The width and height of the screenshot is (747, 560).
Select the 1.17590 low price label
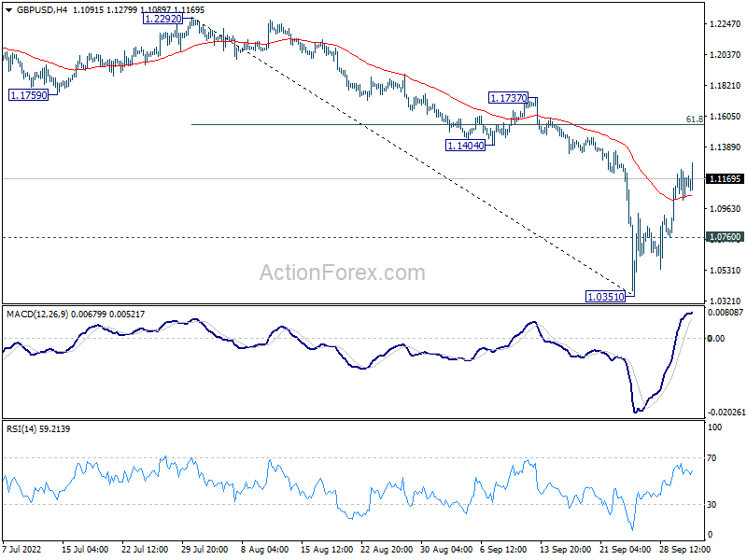click(29, 95)
